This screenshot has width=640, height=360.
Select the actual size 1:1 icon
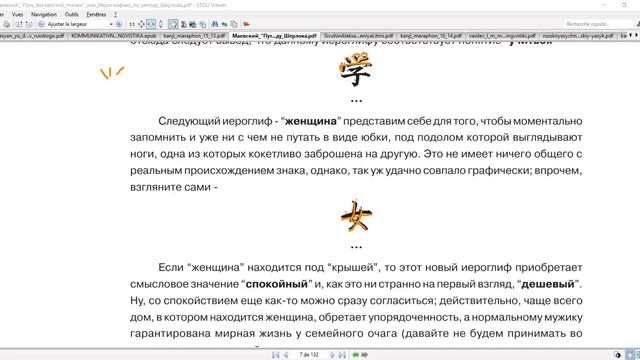132,24
